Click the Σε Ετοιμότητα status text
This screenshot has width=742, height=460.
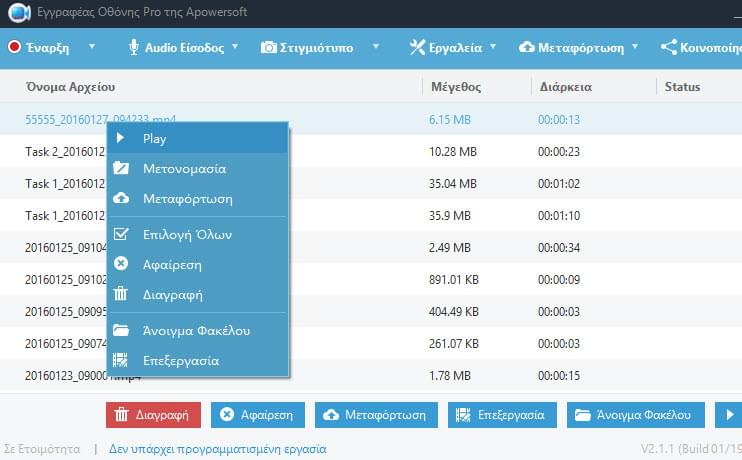(x=42, y=449)
